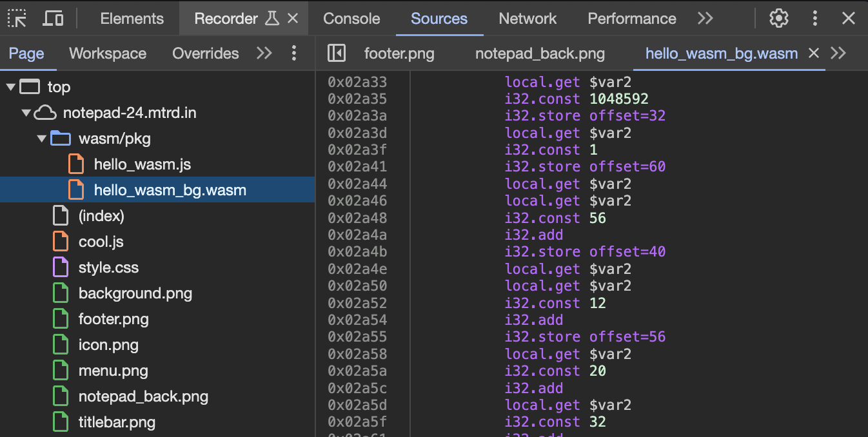Collapse the wasm/pkg folder
Image resolution: width=868 pixels, height=437 pixels.
(42, 139)
